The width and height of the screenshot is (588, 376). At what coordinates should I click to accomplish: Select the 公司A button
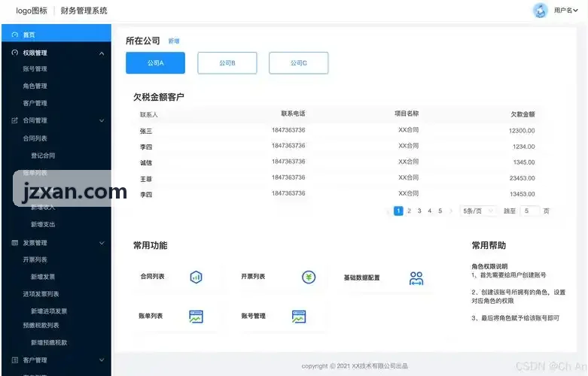155,63
